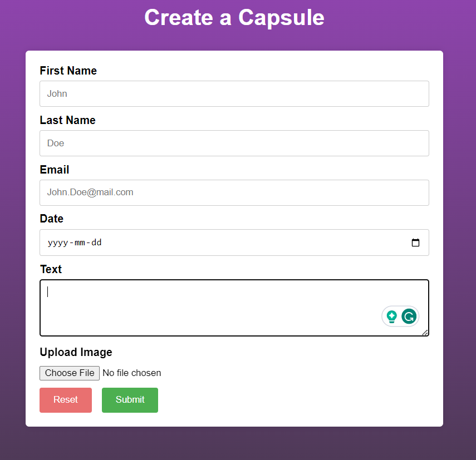Click inside the Text textarea

(x=234, y=308)
